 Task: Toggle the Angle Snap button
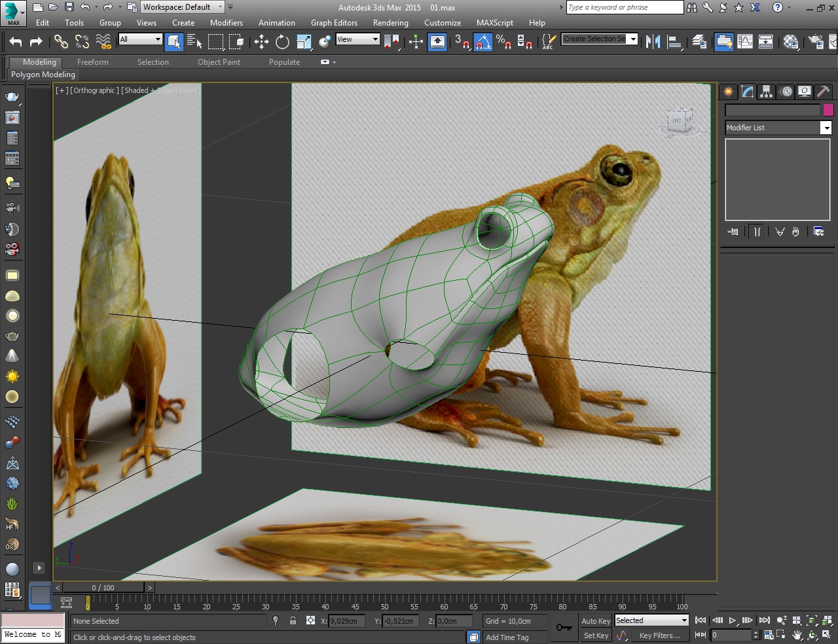tap(483, 42)
